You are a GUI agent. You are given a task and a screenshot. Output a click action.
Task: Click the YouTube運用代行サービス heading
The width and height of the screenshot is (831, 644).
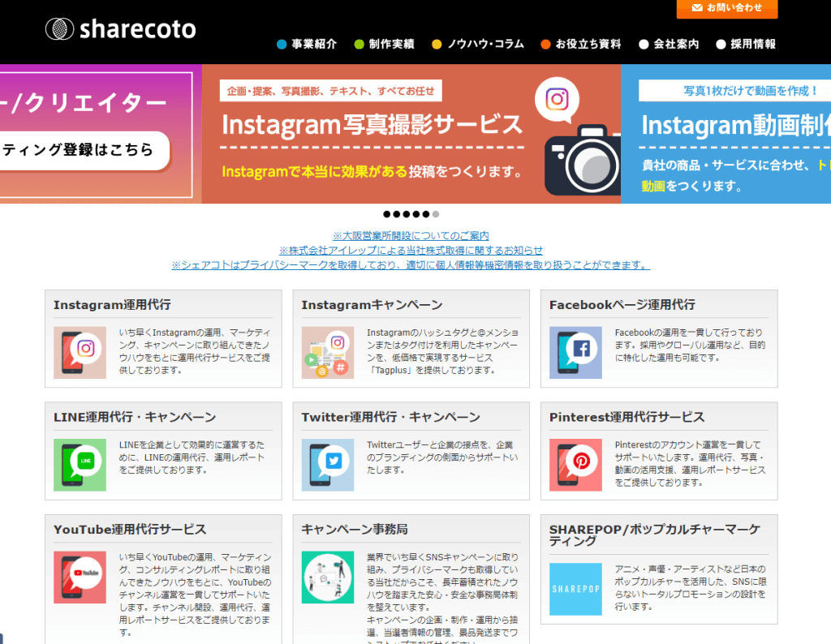tap(130, 530)
